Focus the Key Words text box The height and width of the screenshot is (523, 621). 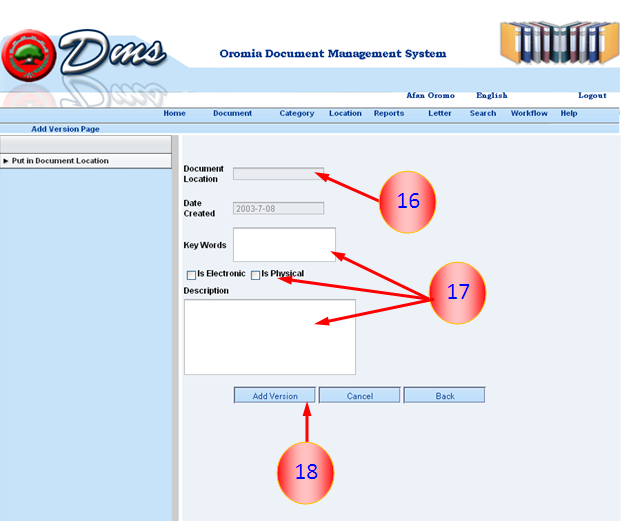284,244
